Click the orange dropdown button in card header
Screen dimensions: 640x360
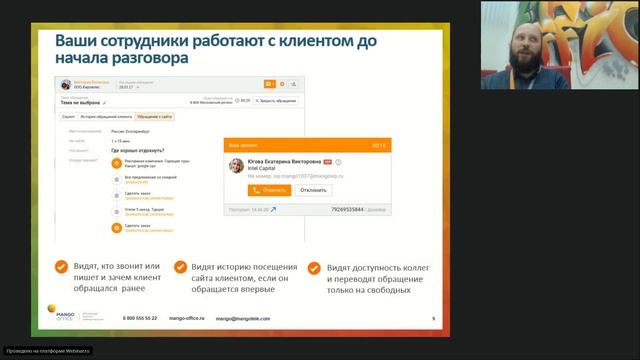(269, 84)
